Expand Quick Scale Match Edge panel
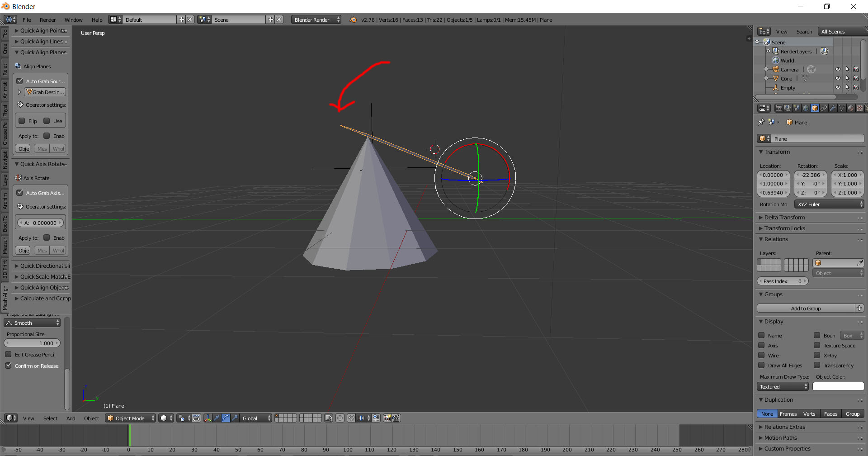 click(x=42, y=276)
